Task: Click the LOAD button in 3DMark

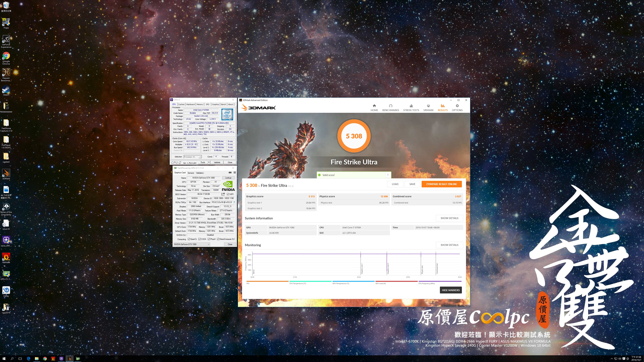Action: (x=395, y=184)
